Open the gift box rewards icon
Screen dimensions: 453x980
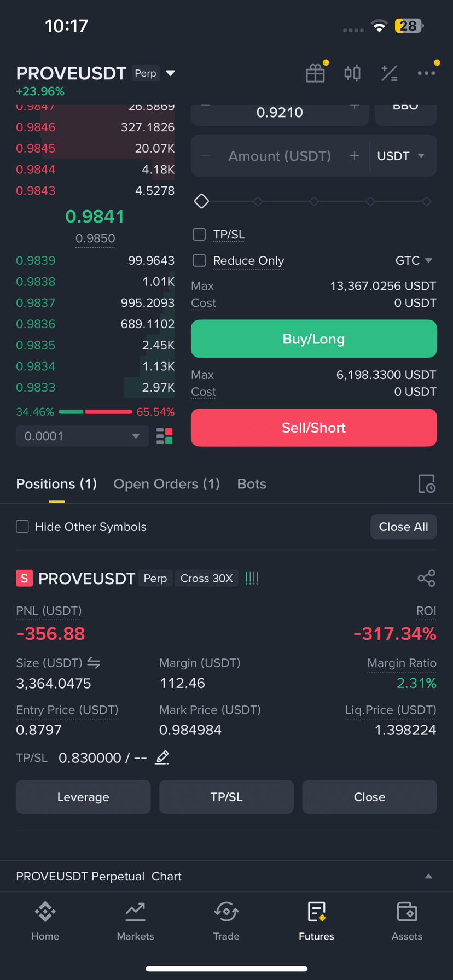tap(315, 73)
